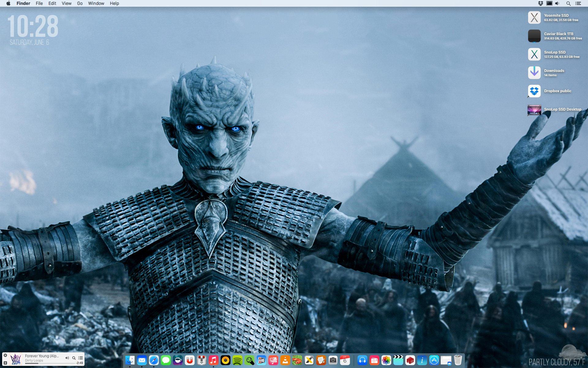Open Spotlight search in the menu bar
This screenshot has width=588, height=368.
tap(568, 3)
